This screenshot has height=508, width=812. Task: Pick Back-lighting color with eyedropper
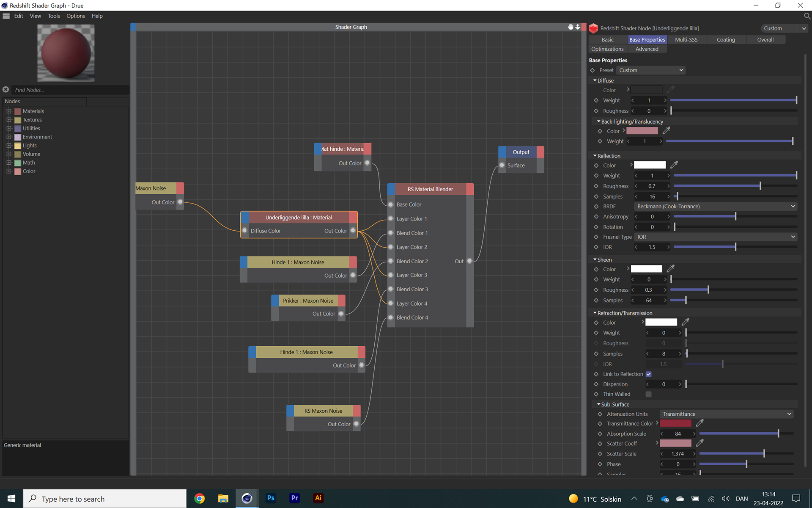point(667,131)
